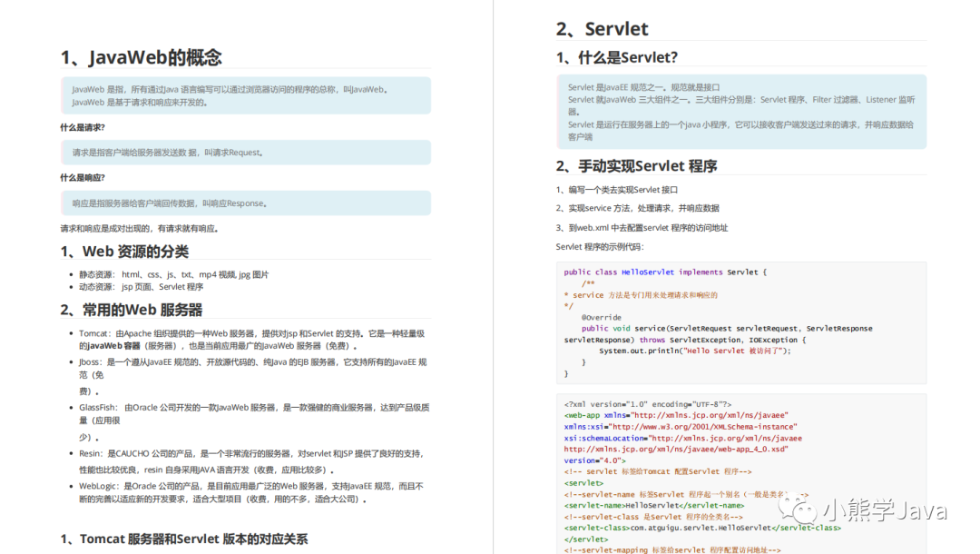The image size is (980, 554).
Task: Click the bullet starting "WebLogic"
Action: [x=251, y=493]
